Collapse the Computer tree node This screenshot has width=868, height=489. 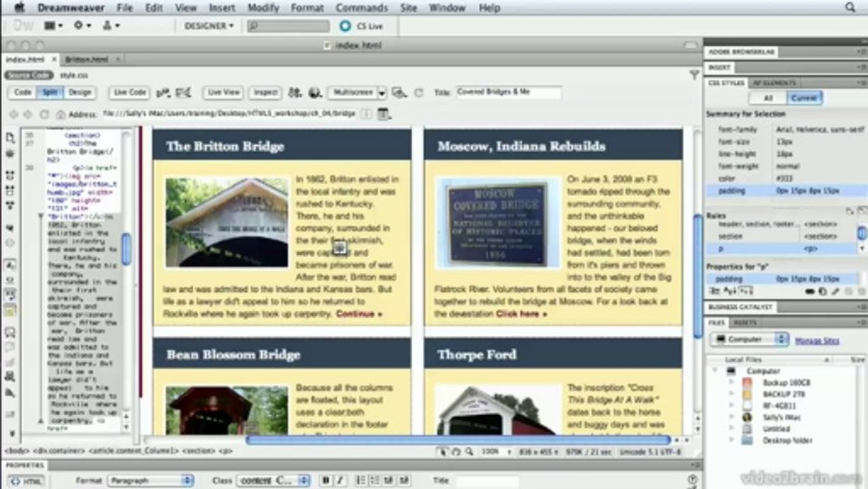click(715, 371)
